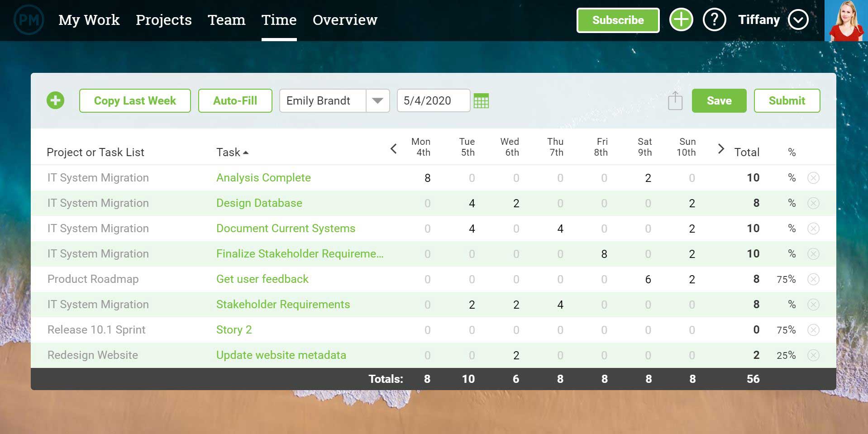Edit Friday hours for Finalize Stakeholder Requirements

tap(604, 254)
